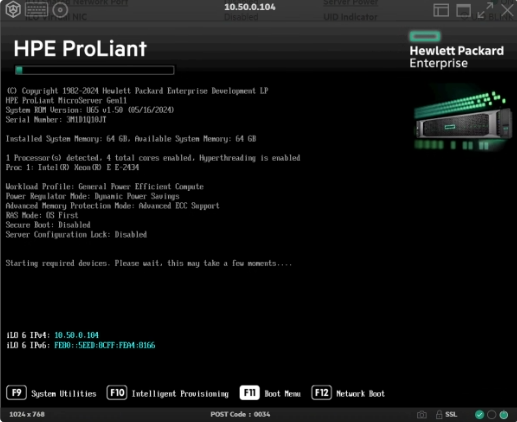Click the green checkmark health indicator
The height and width of the screenshot is (422, 517).
tap(479, 415)
